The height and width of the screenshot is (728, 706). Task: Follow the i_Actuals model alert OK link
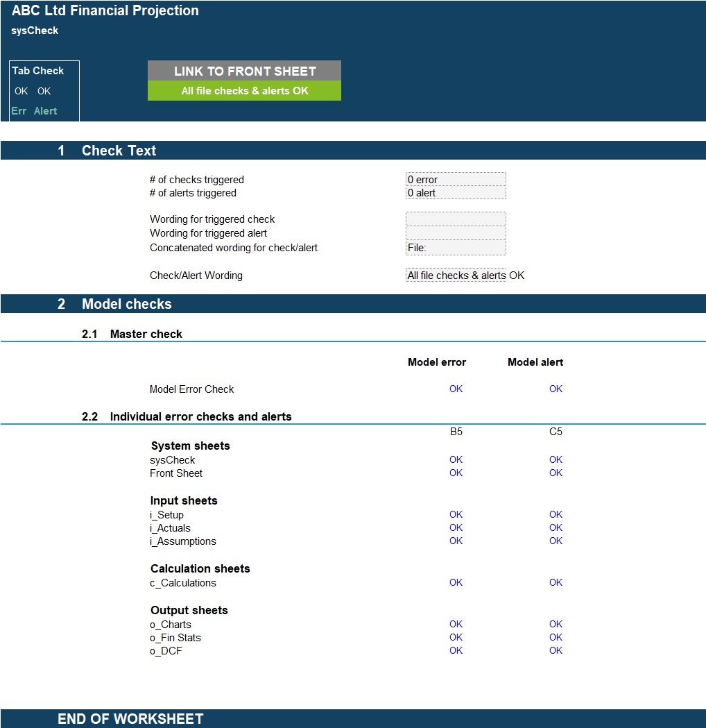click(x=556, y=528)
